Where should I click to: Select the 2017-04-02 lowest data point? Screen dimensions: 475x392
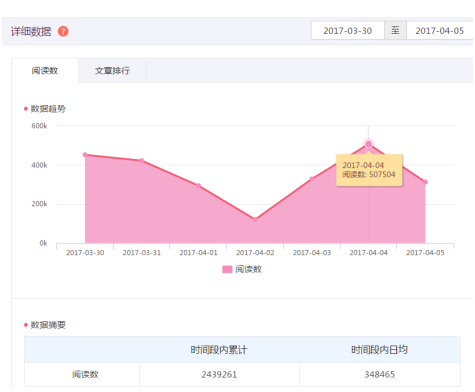pyautogui.click(x=255, y=219)
